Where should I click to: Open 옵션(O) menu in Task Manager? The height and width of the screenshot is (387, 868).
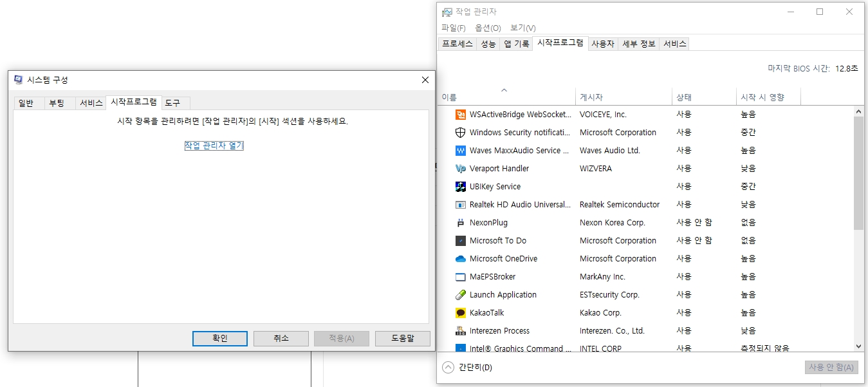coord(488,28)
